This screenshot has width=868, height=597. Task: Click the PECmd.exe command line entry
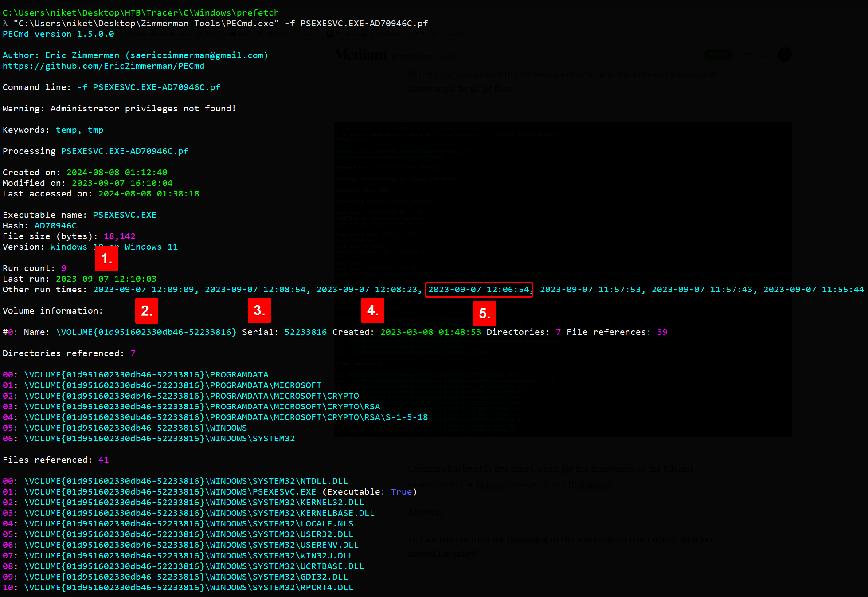[x=220, y=24]
